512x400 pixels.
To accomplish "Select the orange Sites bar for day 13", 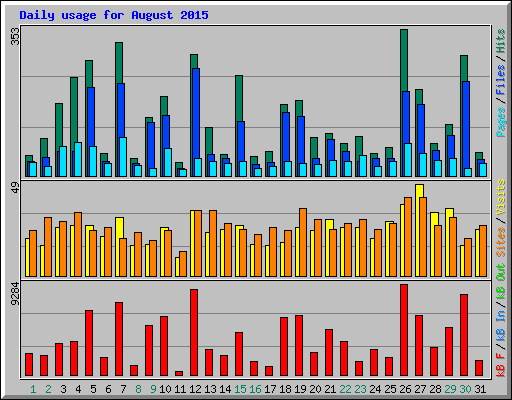I will coord(213,243).
